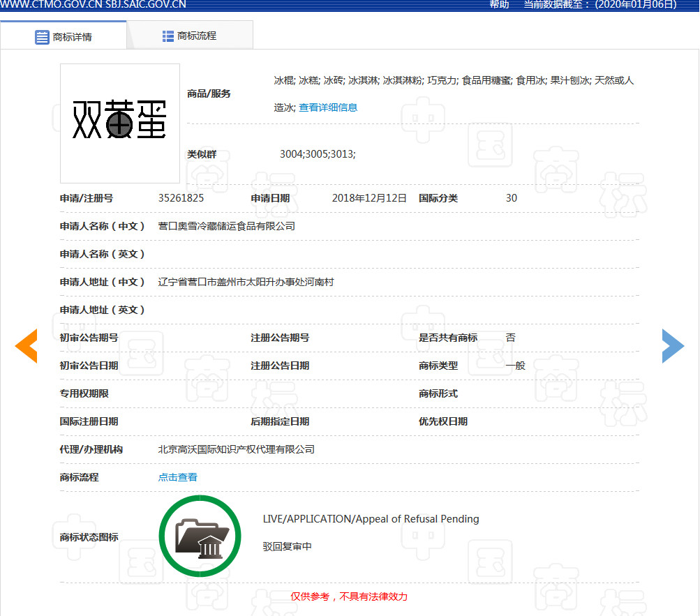Image resolution: width=700 pixels, height=616 pixels.
Task: Open the 查看详细信息 link
Action: coord(328,107)
